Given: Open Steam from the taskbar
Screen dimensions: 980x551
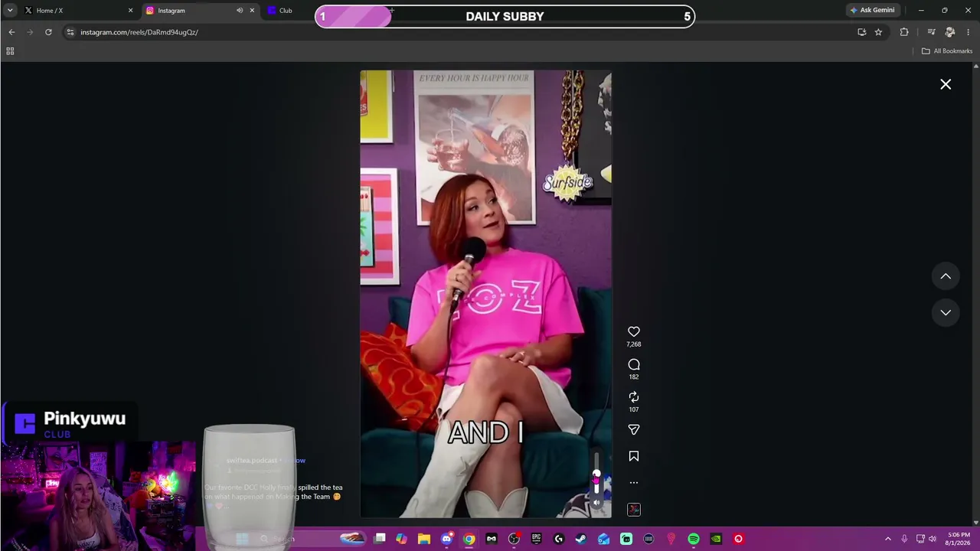Looking at the screenshot, I should [581, 539].
